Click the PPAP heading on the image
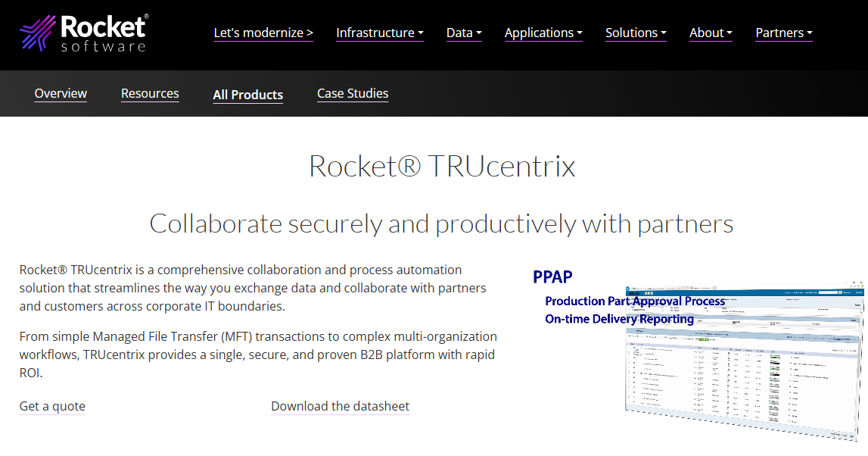 (552, 276)
